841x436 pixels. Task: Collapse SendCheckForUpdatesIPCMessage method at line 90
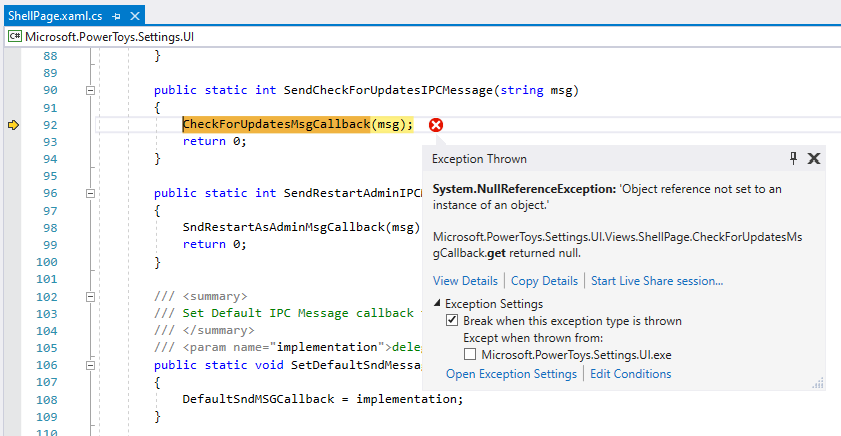point(90,91)
